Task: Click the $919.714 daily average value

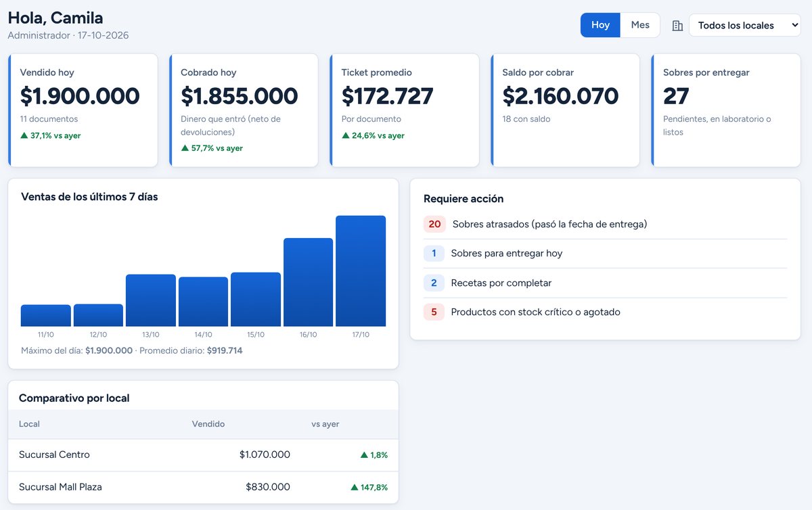Action: tap(225, 350)
